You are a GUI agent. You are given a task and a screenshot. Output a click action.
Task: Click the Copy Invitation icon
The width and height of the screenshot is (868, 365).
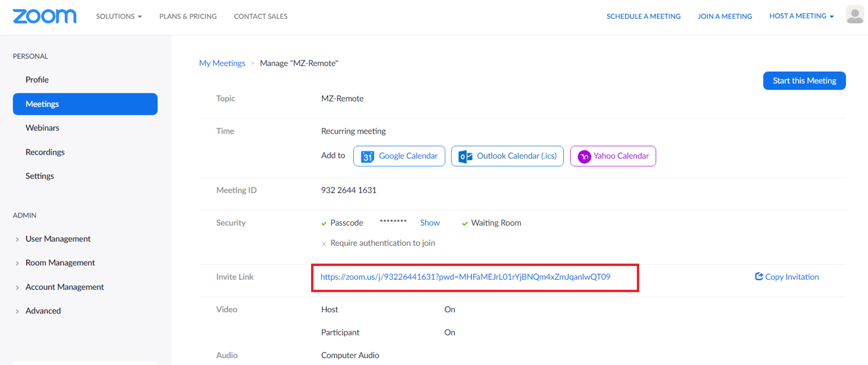coord(759,276)
